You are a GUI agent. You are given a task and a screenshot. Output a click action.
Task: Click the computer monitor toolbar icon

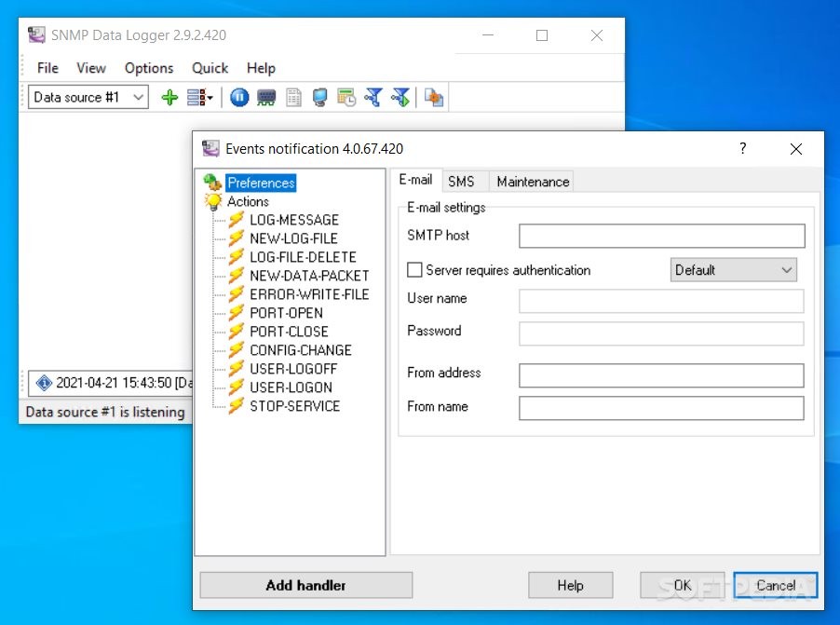point(319,98)
